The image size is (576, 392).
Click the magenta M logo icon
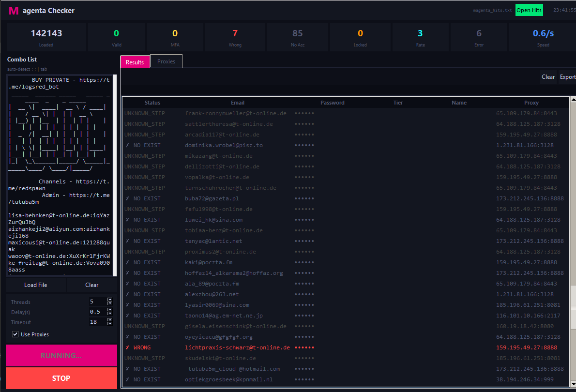(x=14, y=11)
